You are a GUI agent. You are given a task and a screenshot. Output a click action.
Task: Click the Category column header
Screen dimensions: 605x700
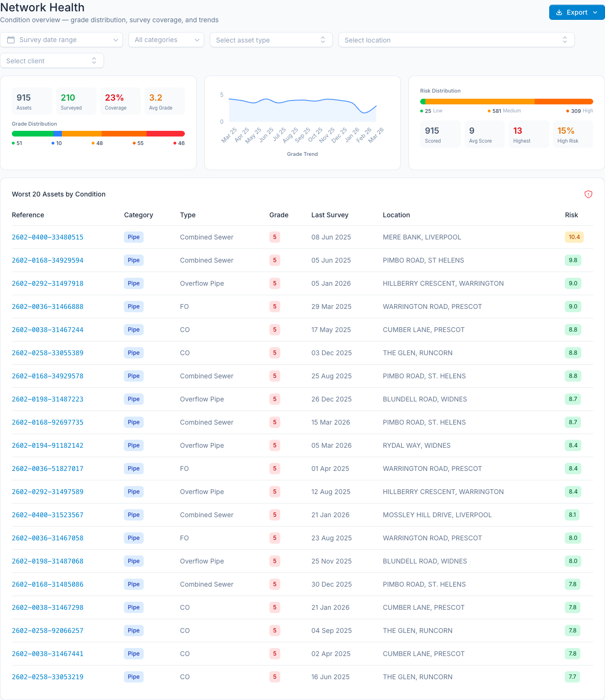coord(138,215)
